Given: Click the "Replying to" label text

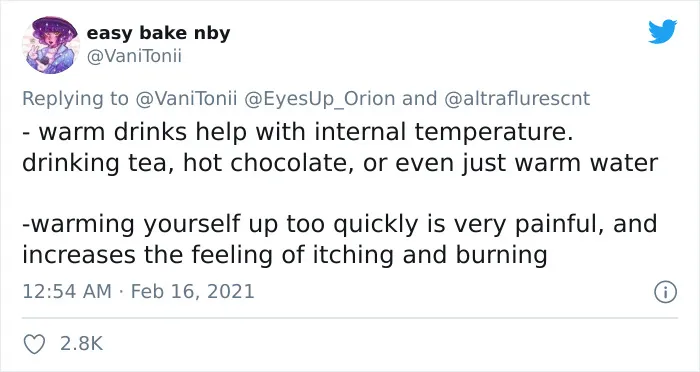Looking at the screenshot, I should click(75, 100).
